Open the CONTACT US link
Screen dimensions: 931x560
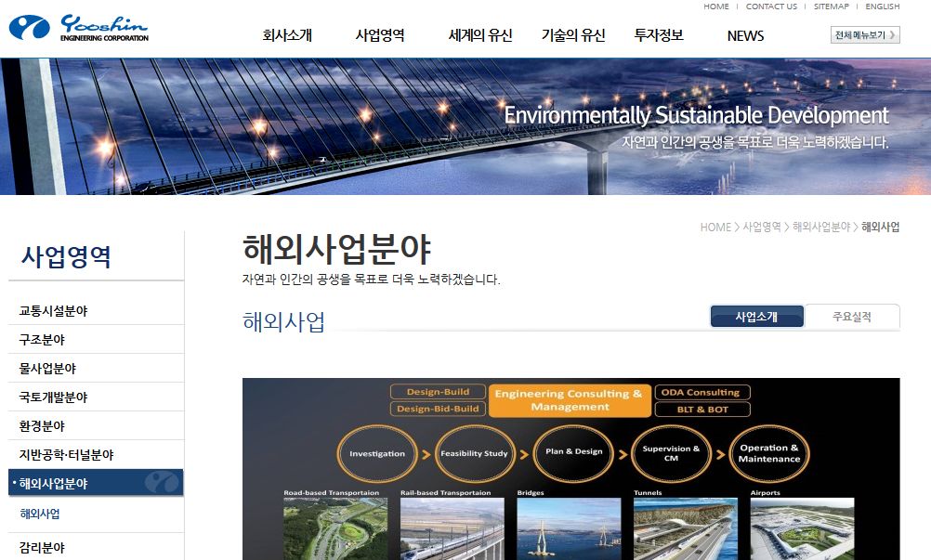(771, 7)
